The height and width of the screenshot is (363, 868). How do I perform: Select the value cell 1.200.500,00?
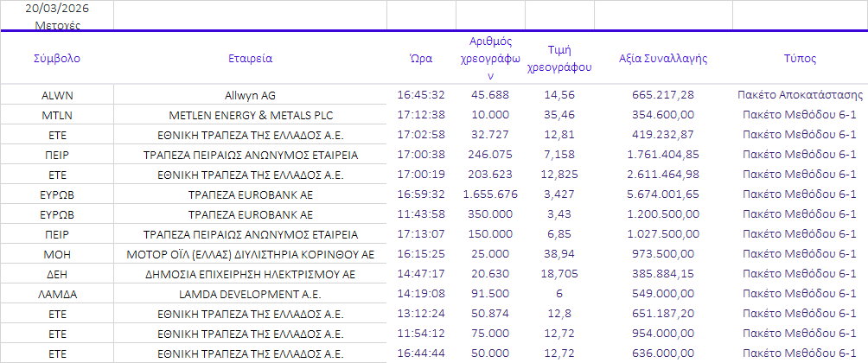point(662,214)
